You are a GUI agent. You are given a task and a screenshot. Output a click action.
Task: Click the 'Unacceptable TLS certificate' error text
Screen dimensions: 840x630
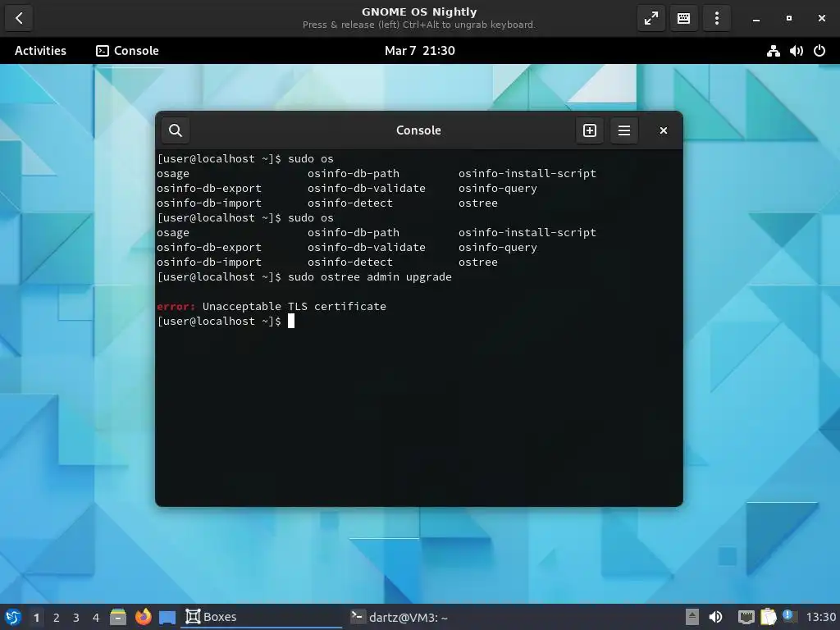[x=294, y=307]
